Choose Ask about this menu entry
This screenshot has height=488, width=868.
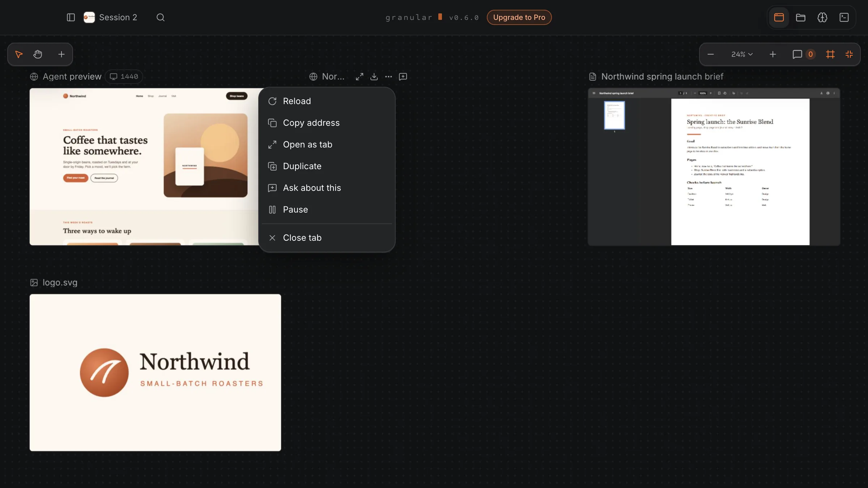click(x=327, y=188)
